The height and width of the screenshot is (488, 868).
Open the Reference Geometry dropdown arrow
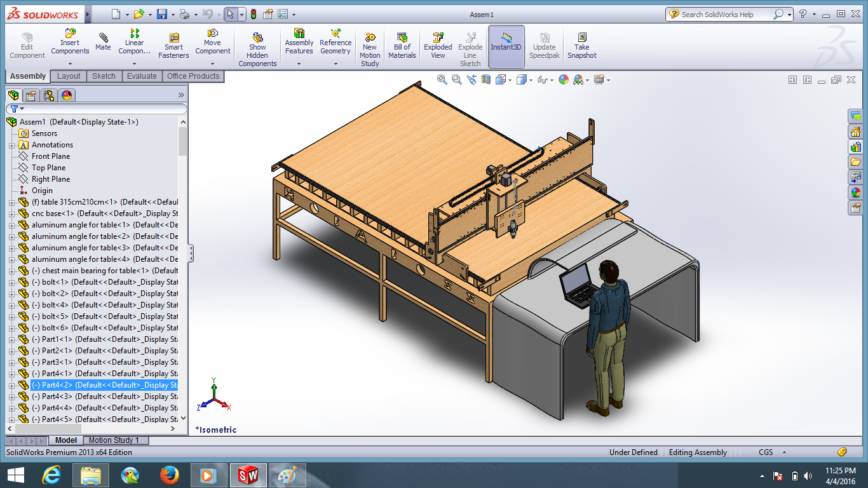click(336, 64)
